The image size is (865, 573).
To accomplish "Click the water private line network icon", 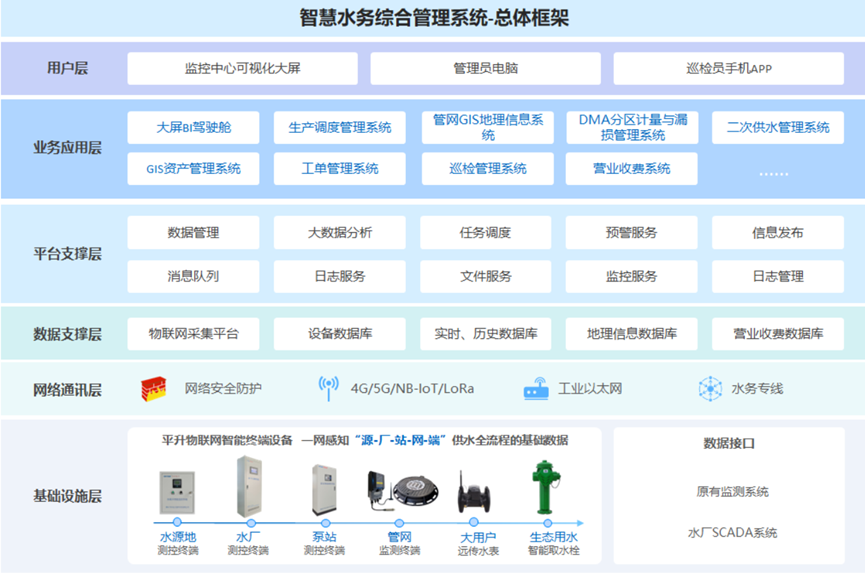I will pos(710,388).
